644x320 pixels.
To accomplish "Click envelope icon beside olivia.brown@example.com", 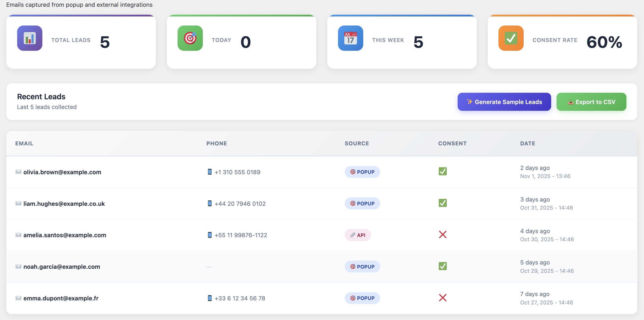I will [x=18, y=172].
